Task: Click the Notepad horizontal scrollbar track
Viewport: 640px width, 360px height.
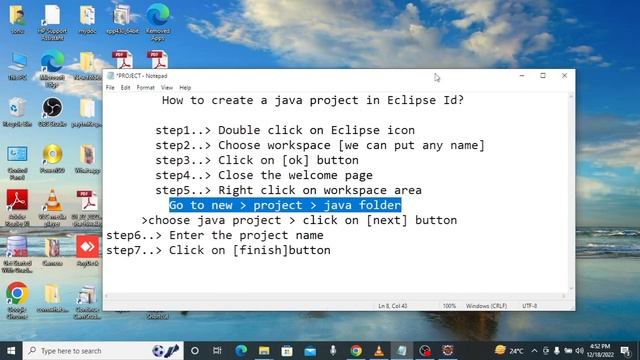Action: (x=335, y=296)
